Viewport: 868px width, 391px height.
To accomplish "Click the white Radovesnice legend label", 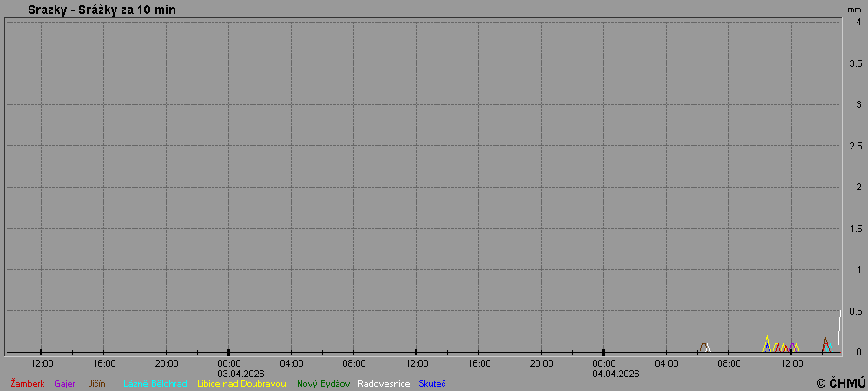I will click(384, 383).
